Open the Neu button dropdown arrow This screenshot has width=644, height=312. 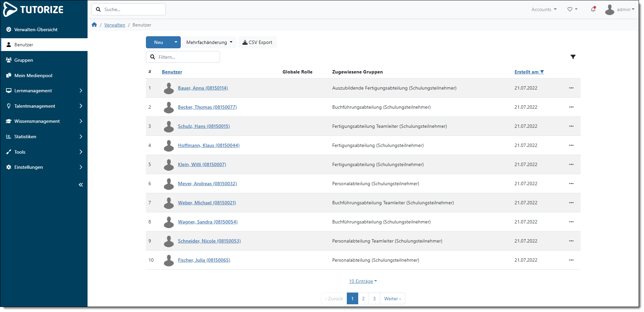175,42
